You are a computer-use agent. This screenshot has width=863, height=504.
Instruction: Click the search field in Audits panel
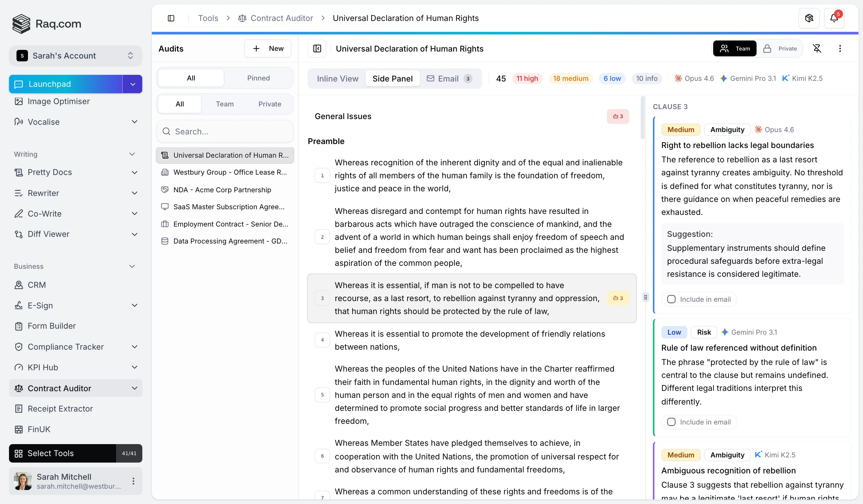point(225,131)
